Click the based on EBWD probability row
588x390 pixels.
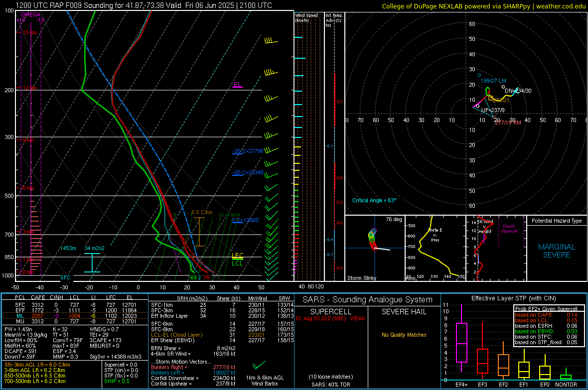click(x=546, y=331)
